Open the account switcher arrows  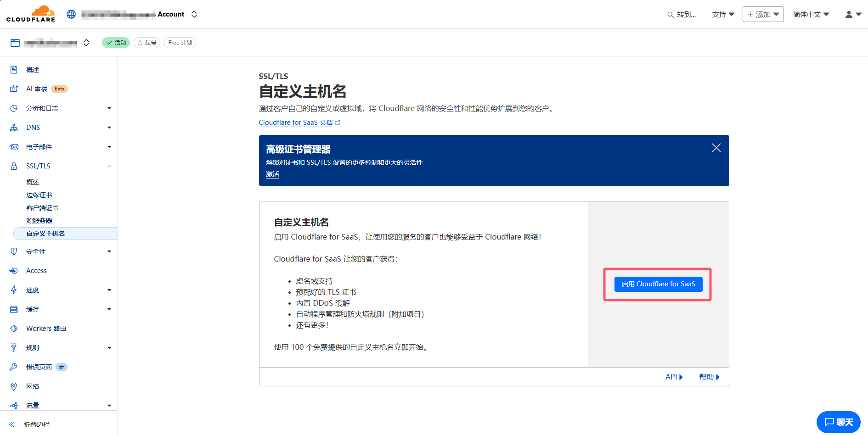pyautogui.click(x=194, y=14)
